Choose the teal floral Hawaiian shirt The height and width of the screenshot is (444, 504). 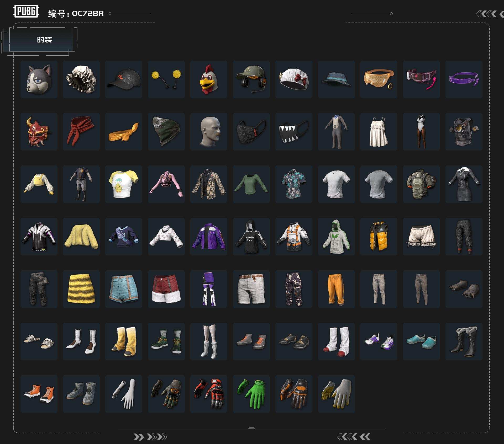[294, 184]
